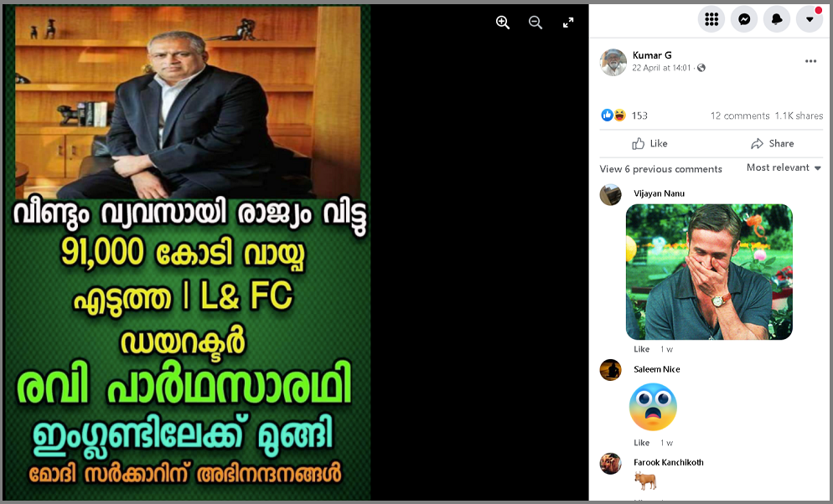
Task: Expand the Most relevant comment sorting
Action: tap(784, 167)
